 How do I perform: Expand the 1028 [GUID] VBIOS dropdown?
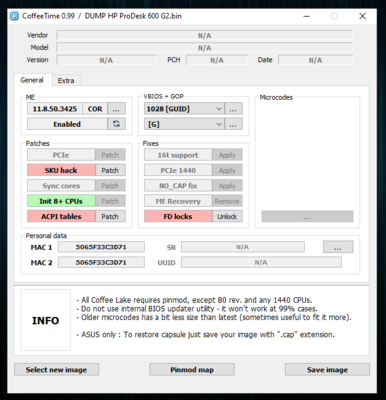tap(184, 109)
